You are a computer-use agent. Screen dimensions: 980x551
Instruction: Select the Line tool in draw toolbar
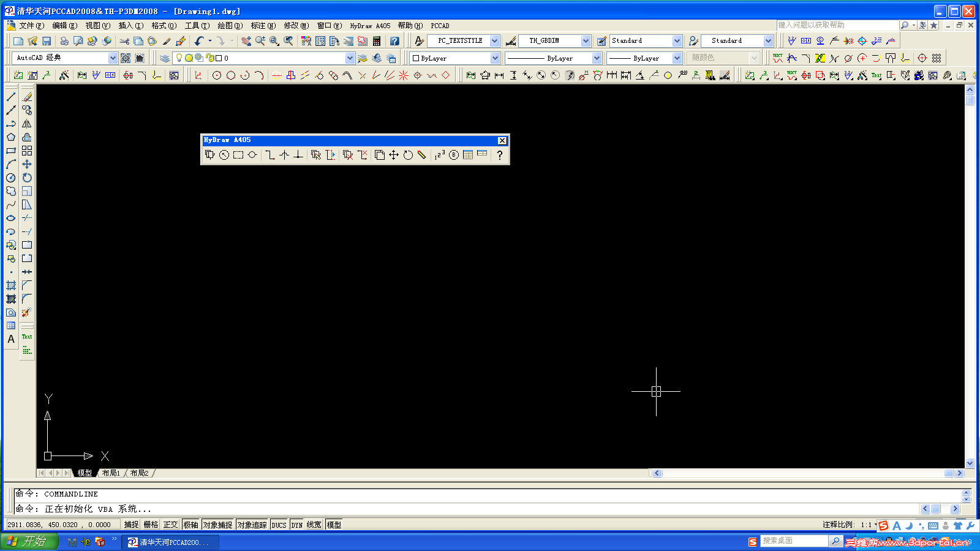click(x=11, y=97)
